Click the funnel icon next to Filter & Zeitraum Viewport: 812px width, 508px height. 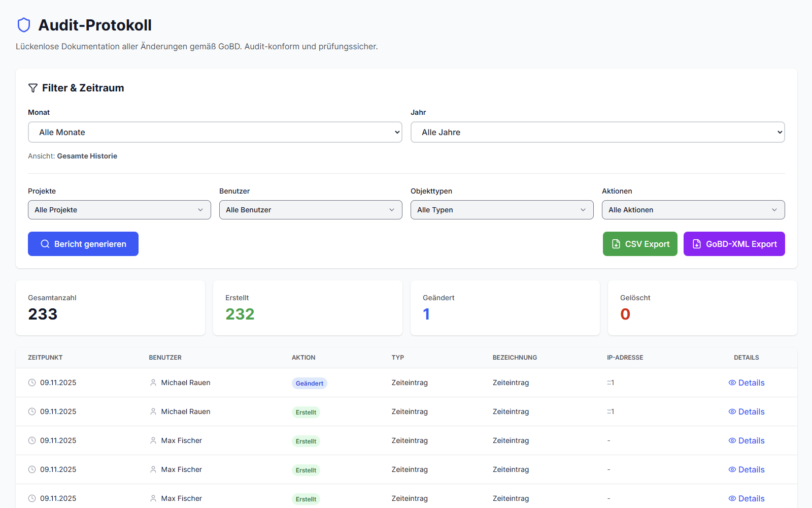(x=33, y=88)
